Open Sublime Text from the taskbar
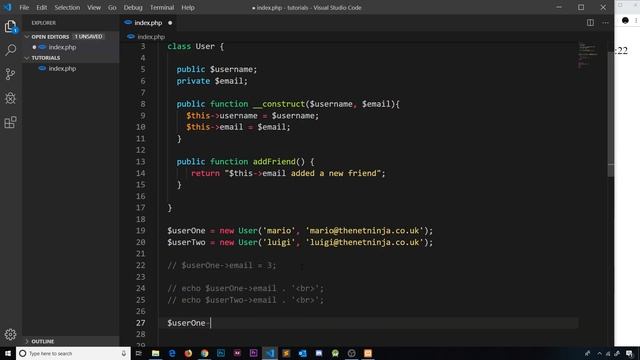This screenshot has width=640, height=360. (286, 353)
